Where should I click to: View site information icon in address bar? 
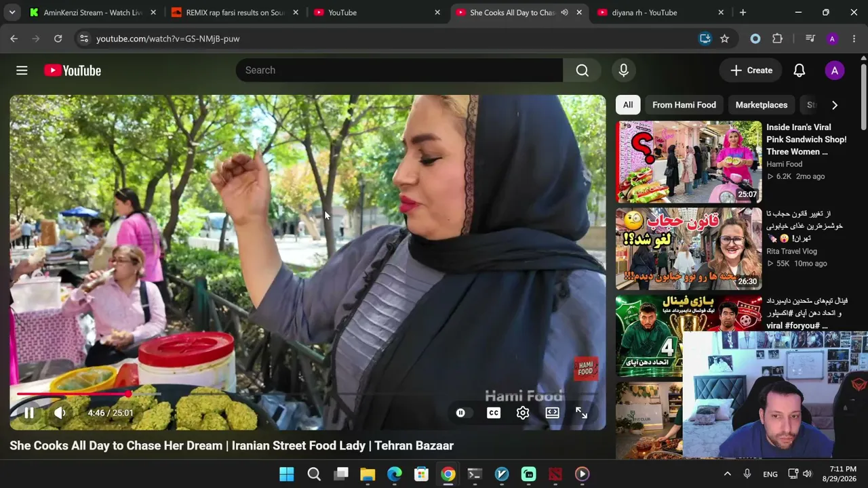point(83,39)
